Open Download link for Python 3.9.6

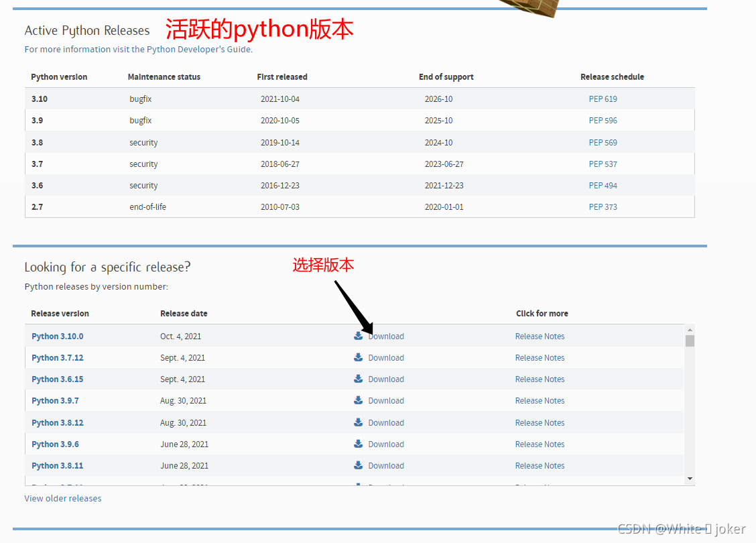click(386, 444)
